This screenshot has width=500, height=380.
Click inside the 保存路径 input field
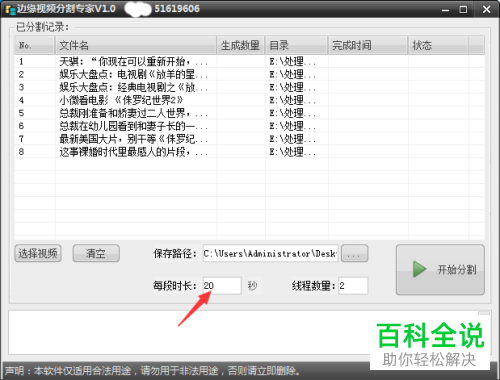coord(270,253)
